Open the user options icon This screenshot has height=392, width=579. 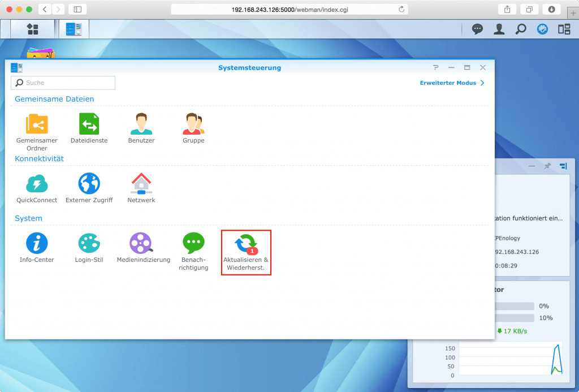(499, 29)
